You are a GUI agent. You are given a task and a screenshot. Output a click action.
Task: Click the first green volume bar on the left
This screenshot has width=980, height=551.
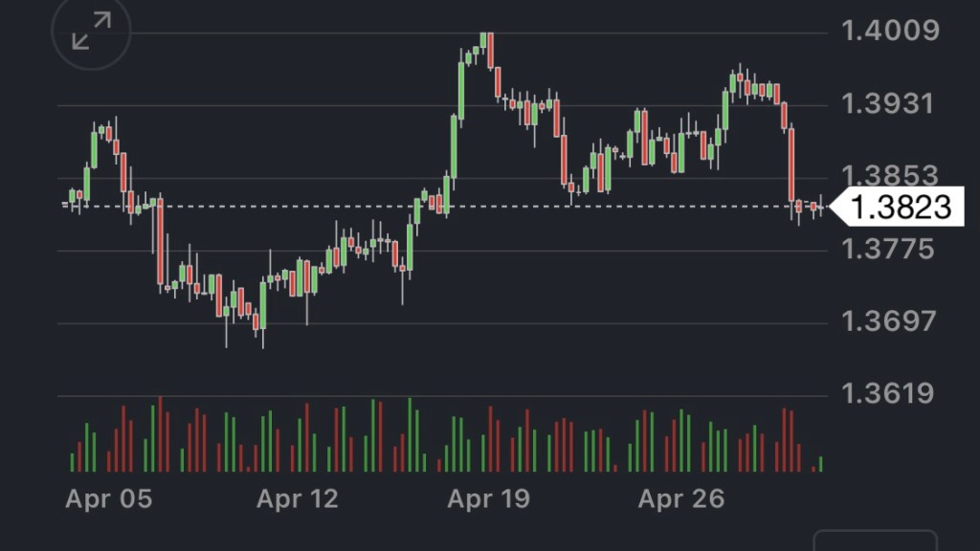pos(72,462)
